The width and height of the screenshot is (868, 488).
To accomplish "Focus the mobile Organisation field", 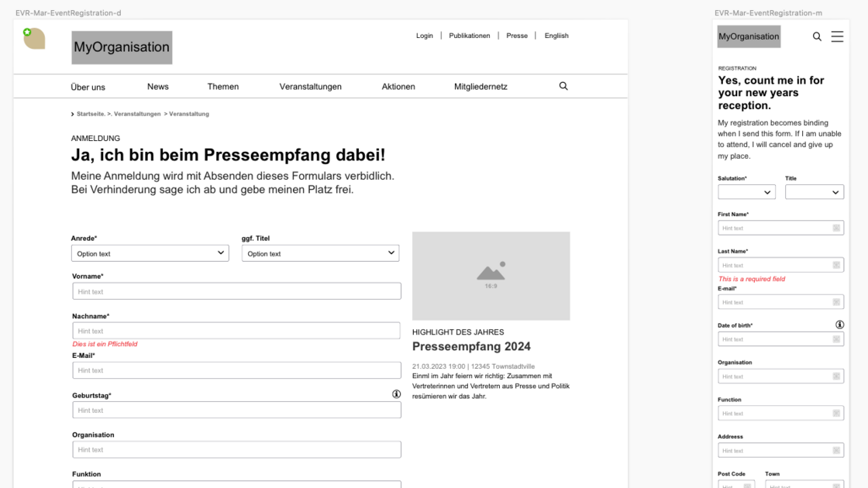I will coord(780,376).
